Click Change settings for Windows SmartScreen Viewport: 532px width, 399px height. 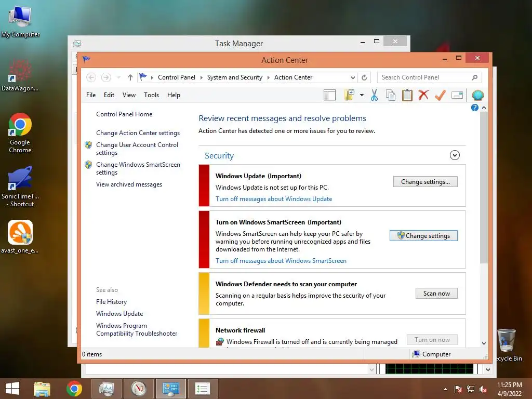(x=423, y=235)
